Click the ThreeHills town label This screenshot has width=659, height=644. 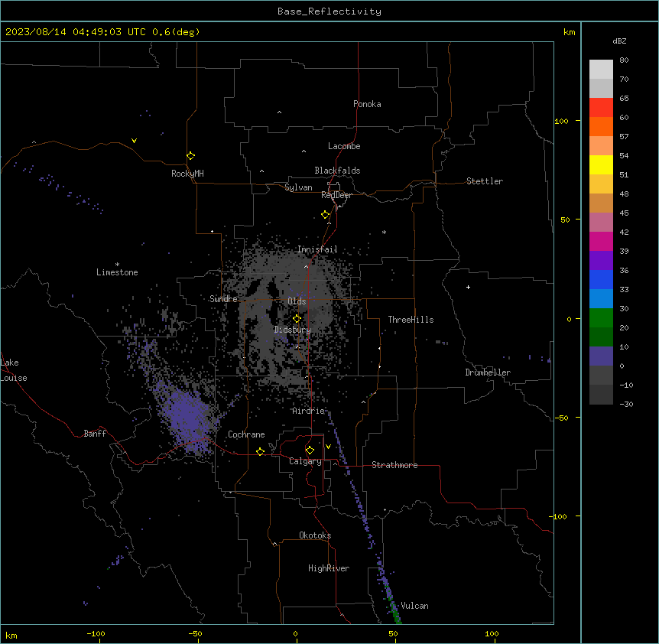click(x=411, y=320)
